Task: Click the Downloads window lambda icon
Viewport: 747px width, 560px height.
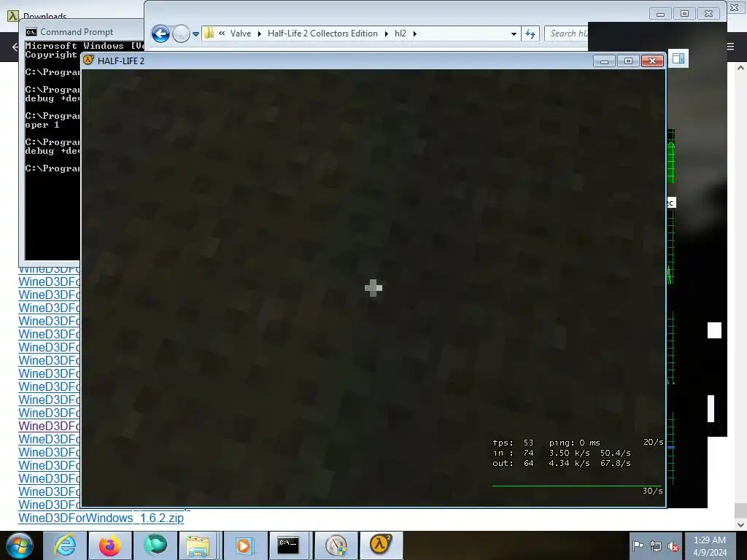Action: coord(13,16)
